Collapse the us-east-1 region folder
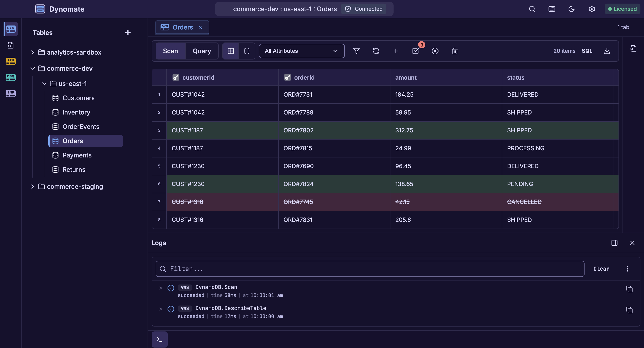Screen dimensions: 644x348 tap(44, 83)
